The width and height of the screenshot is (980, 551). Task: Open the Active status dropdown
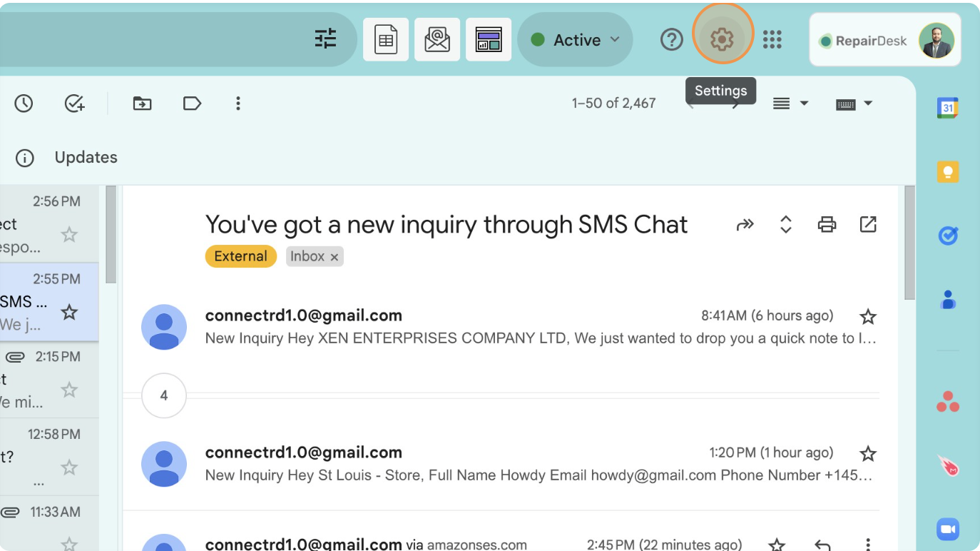(576, 40)
